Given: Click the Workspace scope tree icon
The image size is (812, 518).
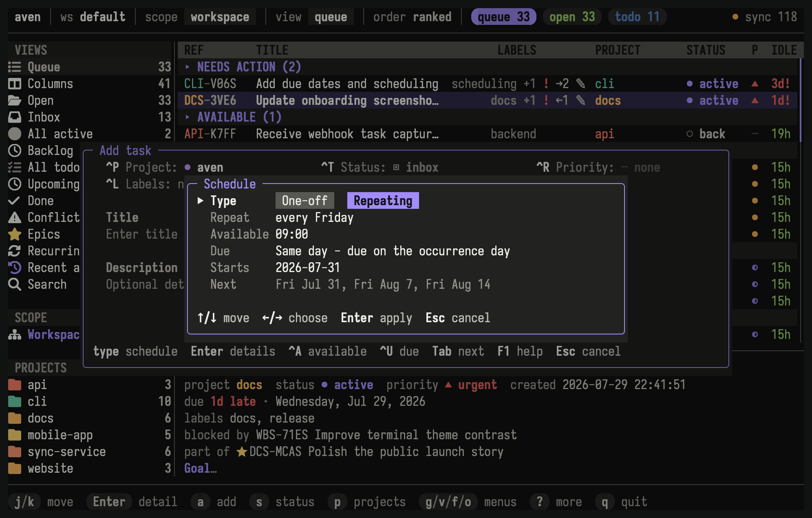Looking at the screenshot, I should (x=15, y=334).
